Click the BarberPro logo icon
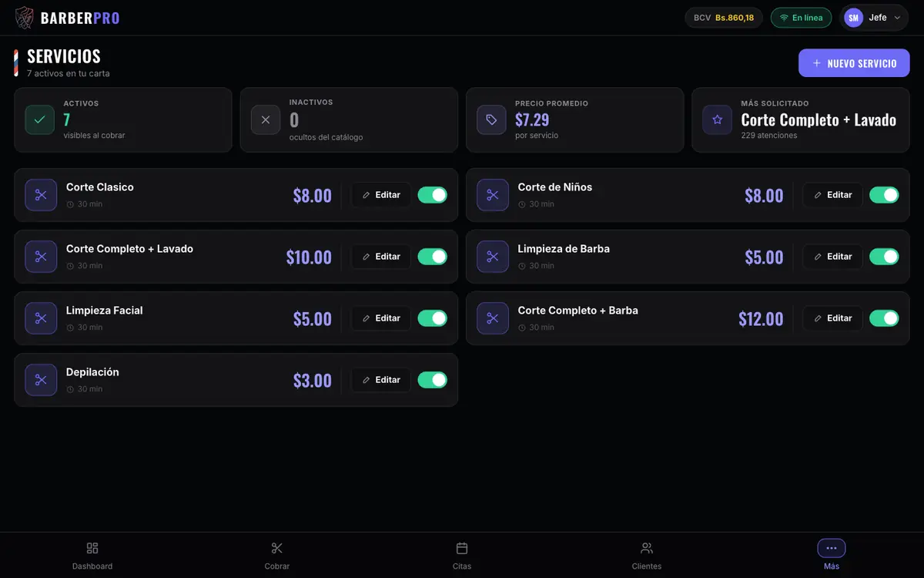924x578 pixels. click(25, 18)
